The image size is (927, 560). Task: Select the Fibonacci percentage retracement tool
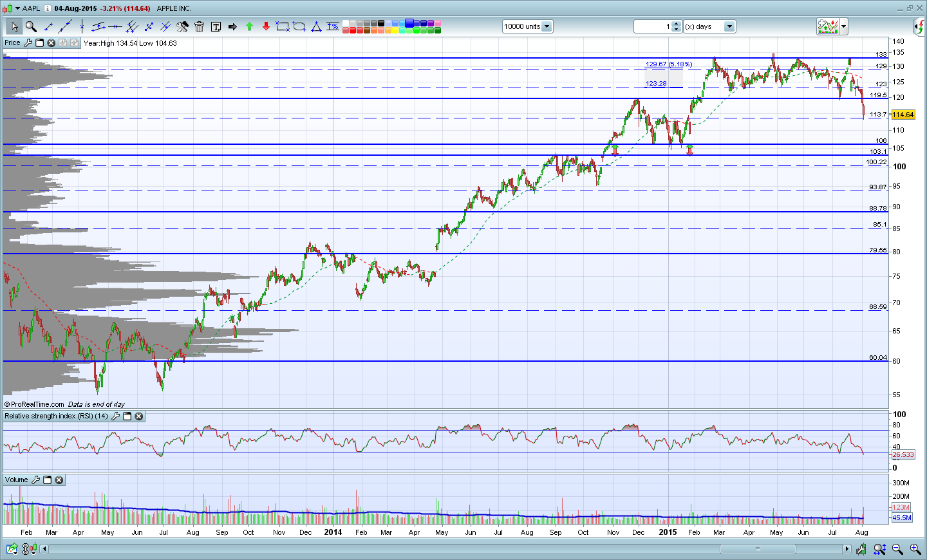tap(333, 26)
